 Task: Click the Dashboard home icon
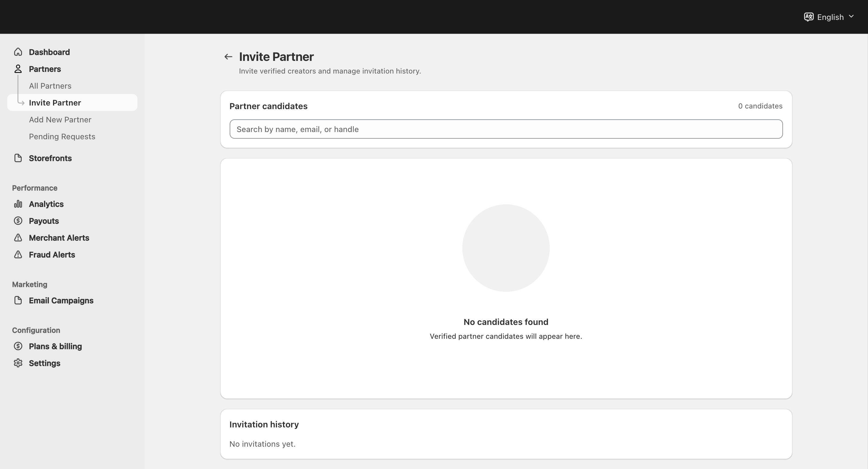[x=18, y=52]
